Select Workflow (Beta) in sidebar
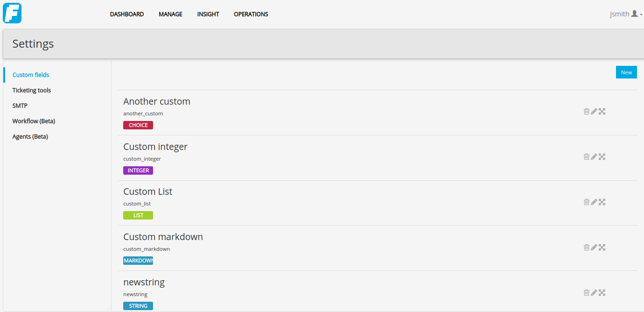 [34, 121]
